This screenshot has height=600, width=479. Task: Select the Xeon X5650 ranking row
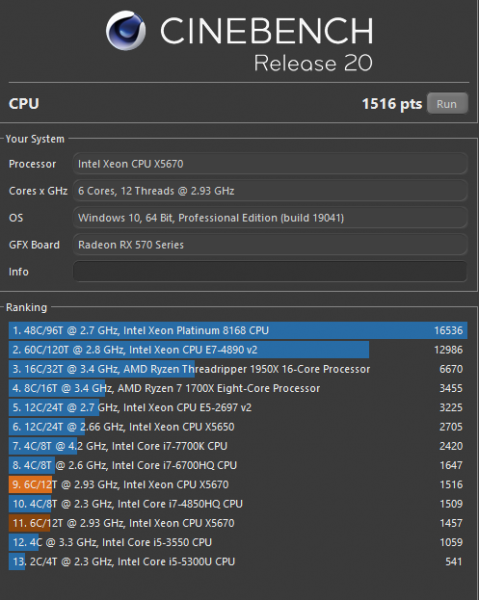tap(238, 427)
